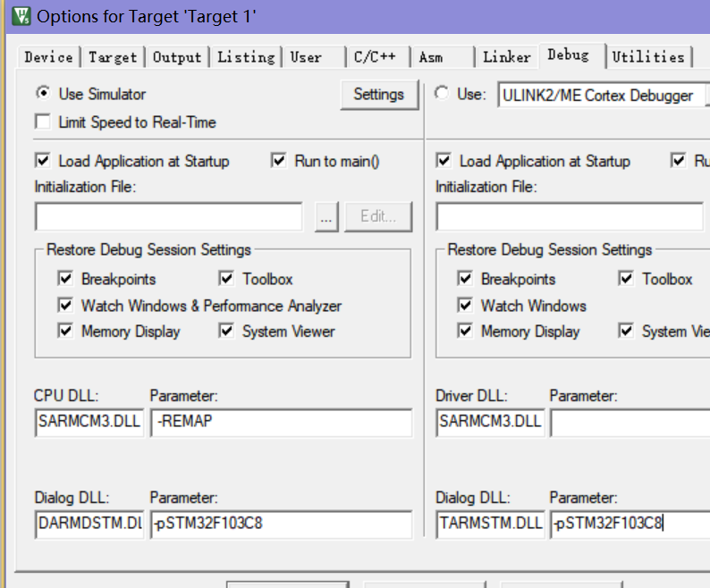
Task: Click hardware Initialization File field
Action: click(571, 216)
